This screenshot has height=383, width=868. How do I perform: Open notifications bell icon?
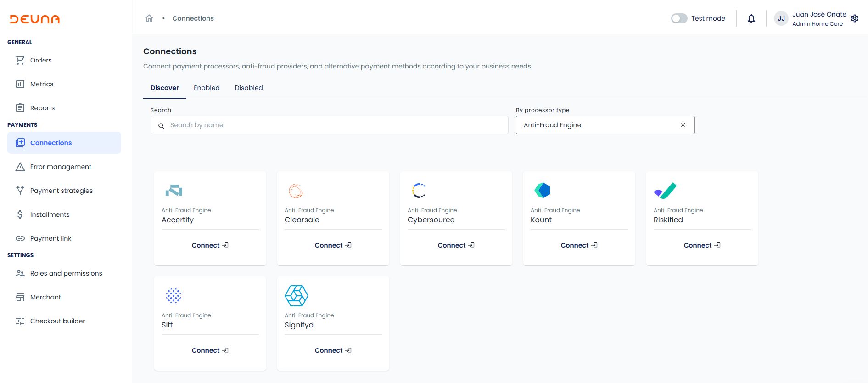751,18
